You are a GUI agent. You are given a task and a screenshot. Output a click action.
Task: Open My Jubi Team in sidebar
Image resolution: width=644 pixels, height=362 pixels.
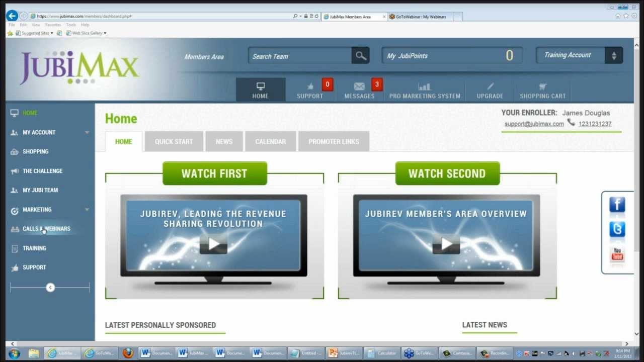tap(40, 190)
